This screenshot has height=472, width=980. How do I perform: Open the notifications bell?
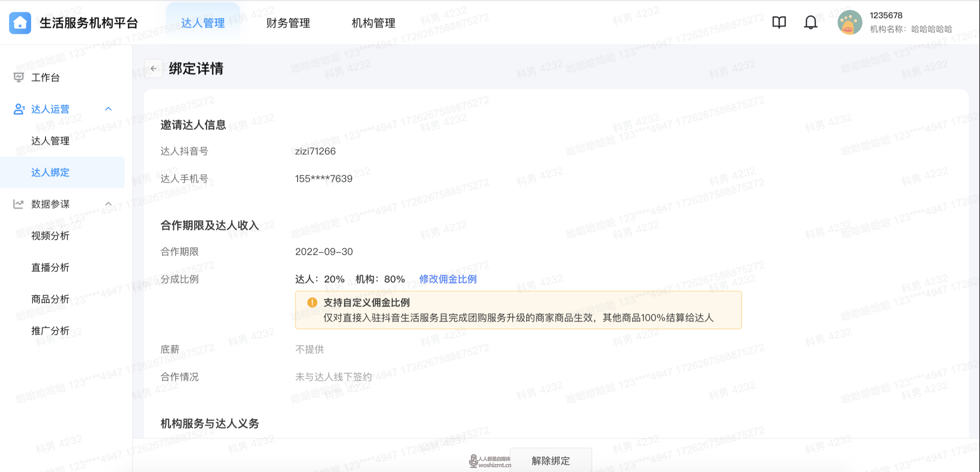810,22
